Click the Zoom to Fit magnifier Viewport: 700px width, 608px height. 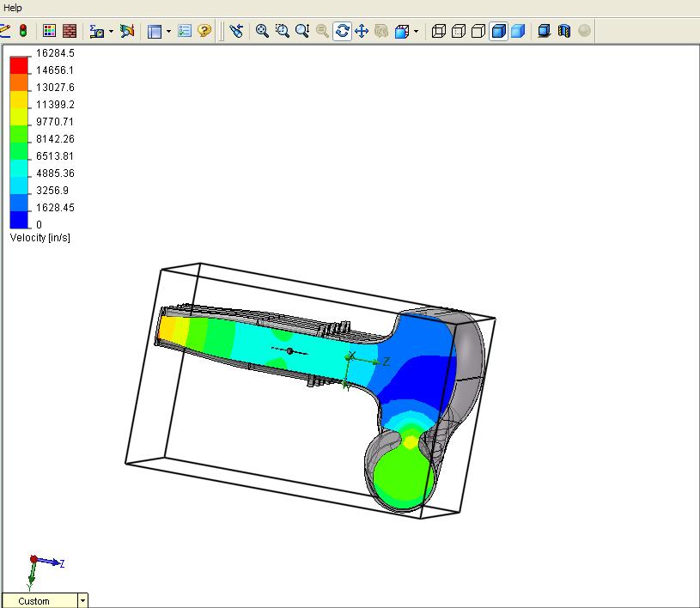[x=263, y=31]
